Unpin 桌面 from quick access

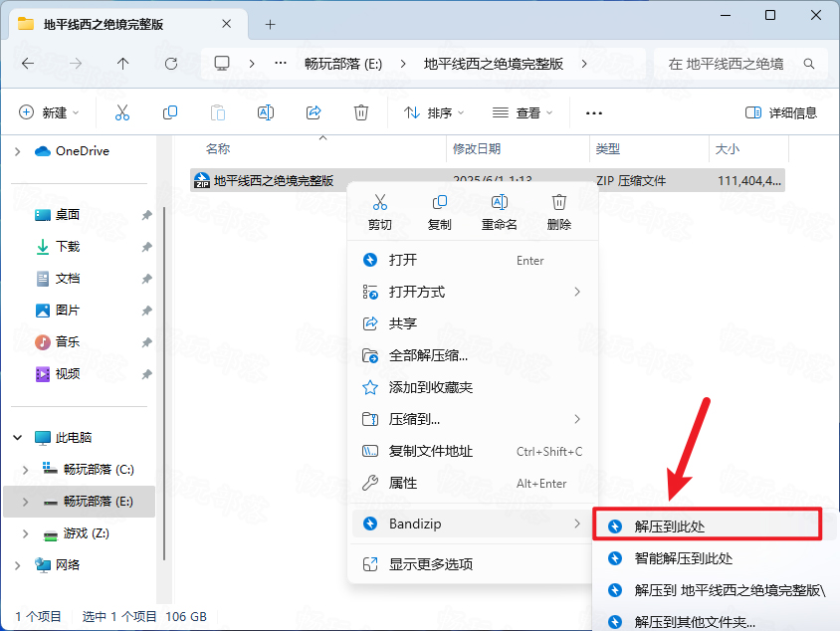146,215
